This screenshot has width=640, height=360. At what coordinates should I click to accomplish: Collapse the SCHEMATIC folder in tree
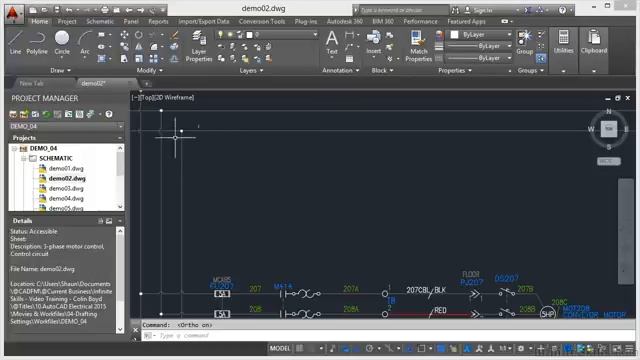pos(23,158)
